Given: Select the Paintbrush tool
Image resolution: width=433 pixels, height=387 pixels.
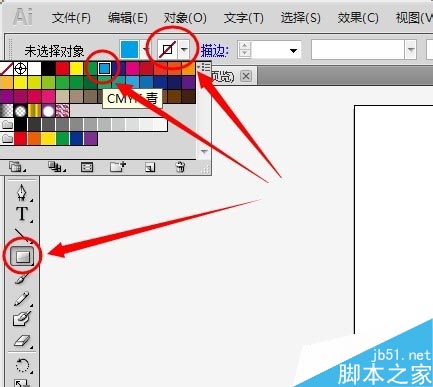Looking at the screenshot, I should click(22, 278).
